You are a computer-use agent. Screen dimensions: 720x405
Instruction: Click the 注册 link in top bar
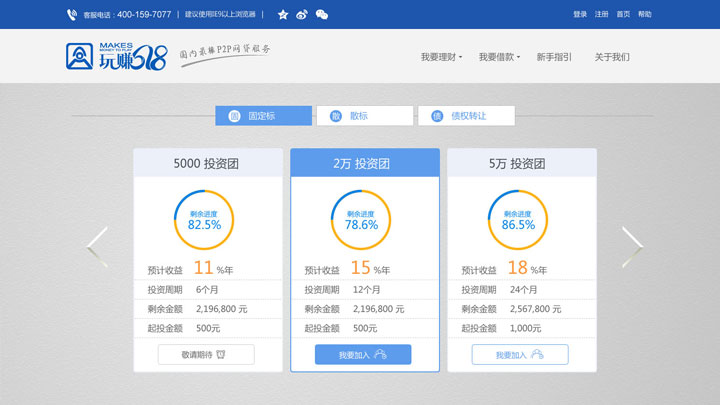coord(602,15)
